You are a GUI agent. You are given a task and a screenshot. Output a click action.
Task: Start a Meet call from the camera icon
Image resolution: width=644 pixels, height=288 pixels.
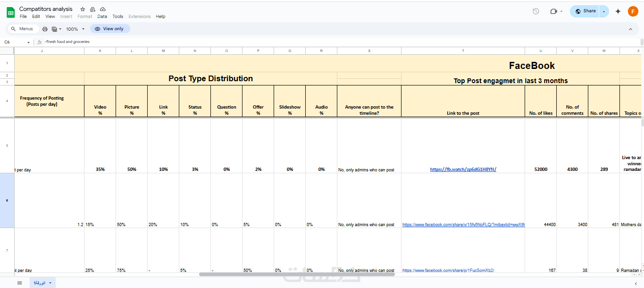[554, 11]
